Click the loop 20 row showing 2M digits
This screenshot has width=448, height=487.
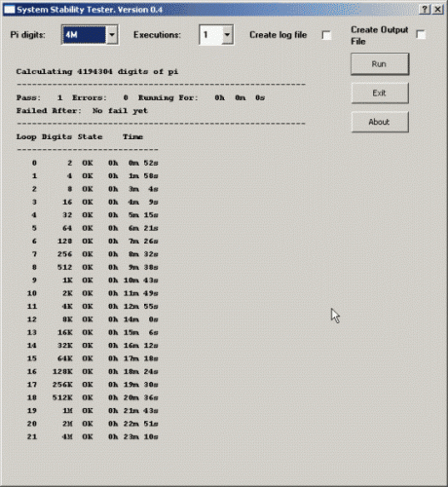click(93, 424)
